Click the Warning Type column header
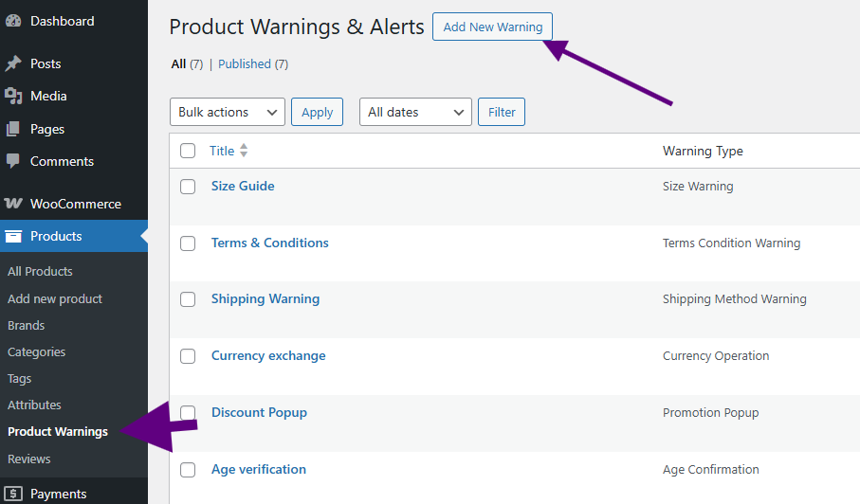 coord(703,151)
